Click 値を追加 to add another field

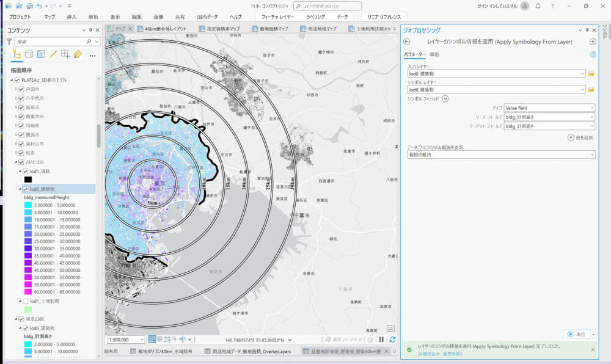point(580,137)
